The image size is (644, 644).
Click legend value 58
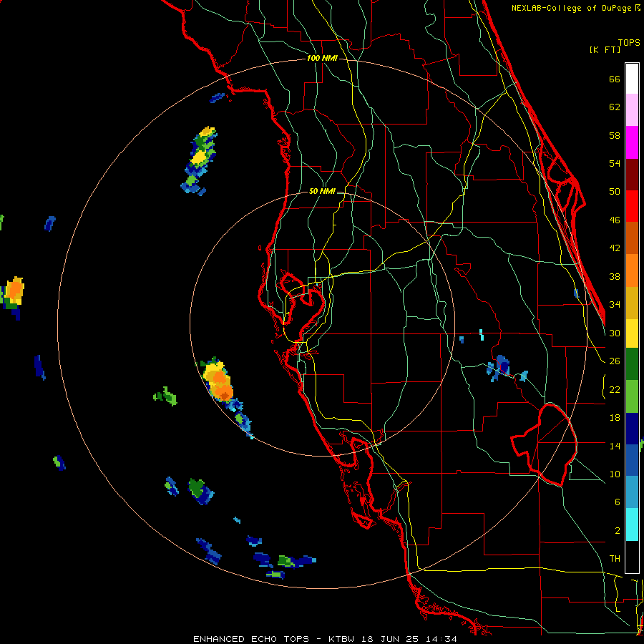coord(615,135)
